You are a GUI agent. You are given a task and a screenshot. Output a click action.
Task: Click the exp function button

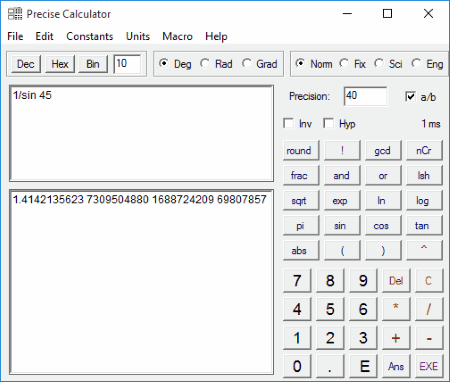342,200
